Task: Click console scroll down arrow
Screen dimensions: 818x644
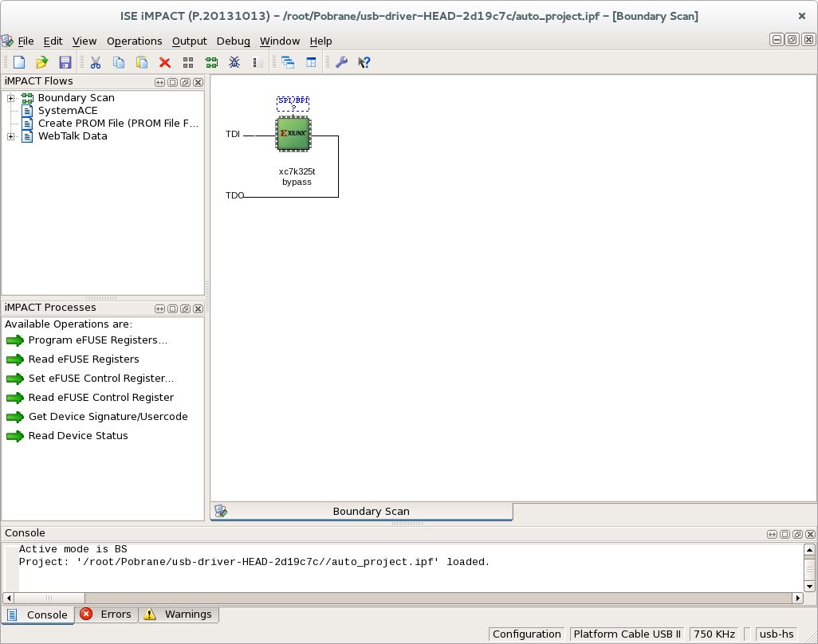Action: 810,587
